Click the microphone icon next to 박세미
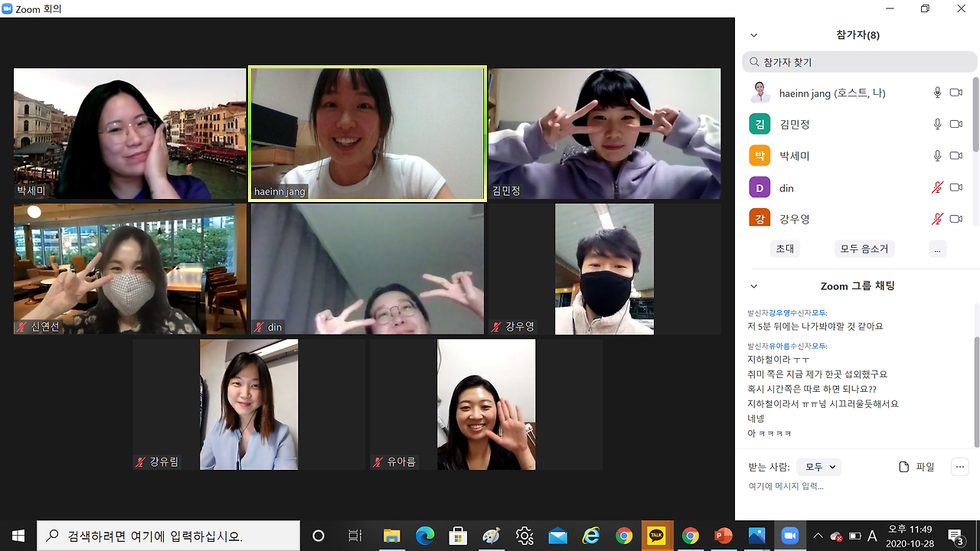Viewport: 980px width, 551px height. (x=937, y=155)
